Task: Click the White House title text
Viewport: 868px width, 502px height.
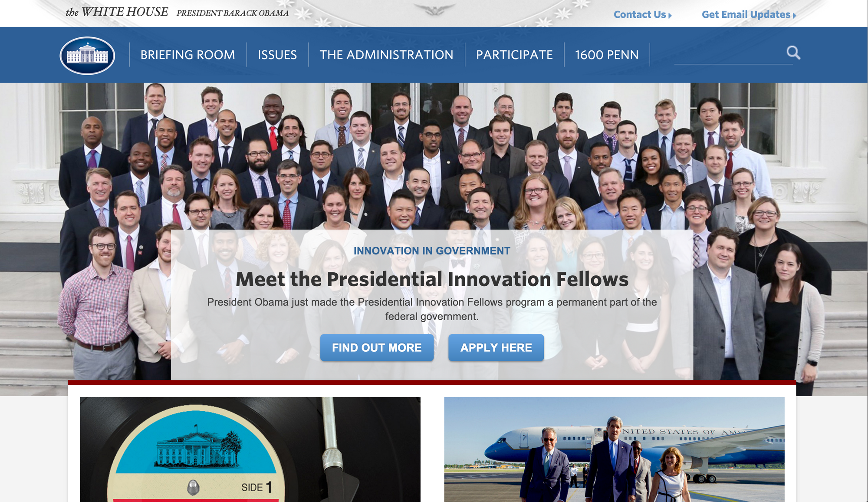Action: click(117, 12)
